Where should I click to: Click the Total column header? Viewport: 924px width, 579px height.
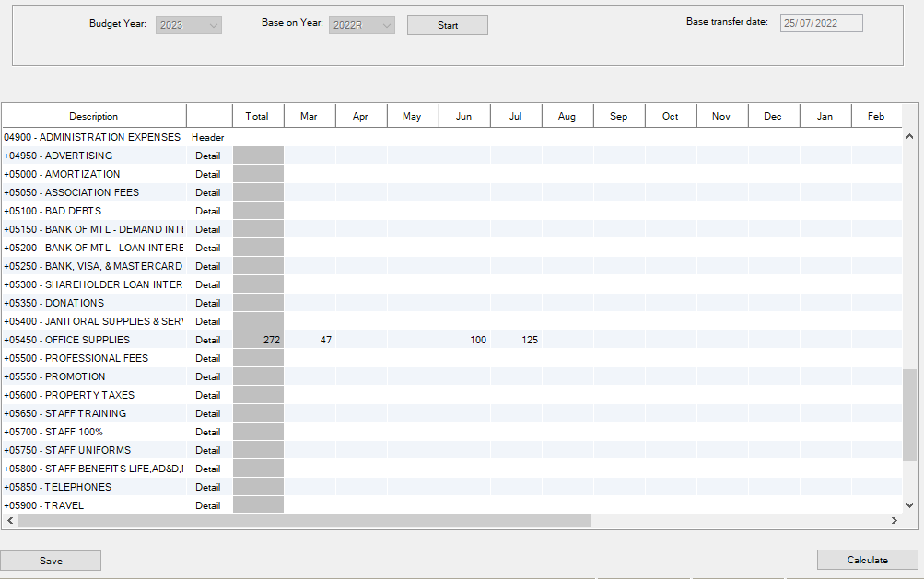tap(257, 116)
